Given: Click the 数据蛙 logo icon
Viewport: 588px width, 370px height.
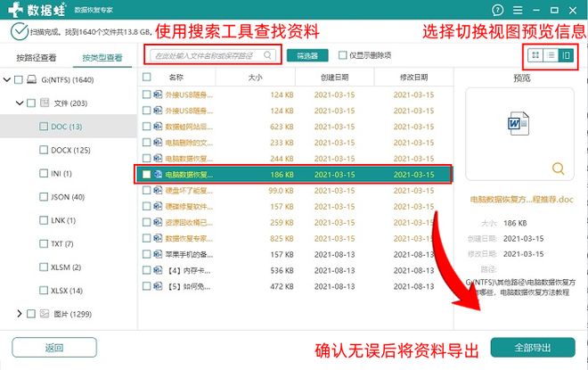Looking at the screenshot, I should [16, 10].
